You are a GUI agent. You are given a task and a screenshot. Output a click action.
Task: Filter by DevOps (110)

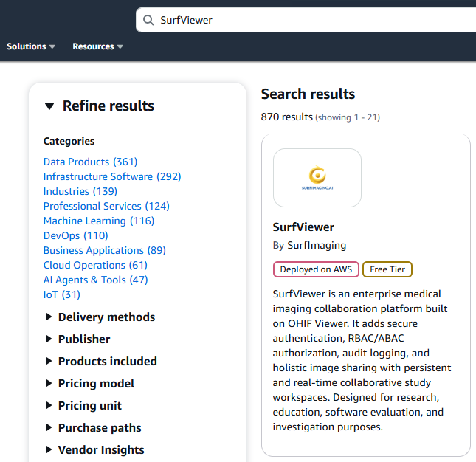pyautogui.click(x=76, y=235)
